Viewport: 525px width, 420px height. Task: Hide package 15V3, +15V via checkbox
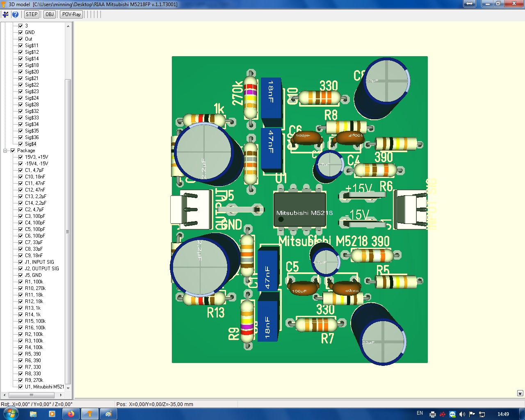point(21,157)
